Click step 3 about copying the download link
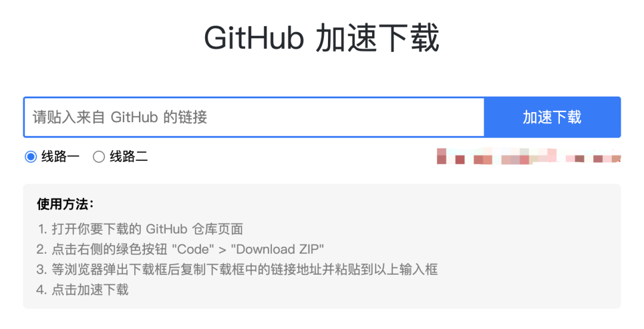Screen dimensions: 644x329 (x=237, y=269)
